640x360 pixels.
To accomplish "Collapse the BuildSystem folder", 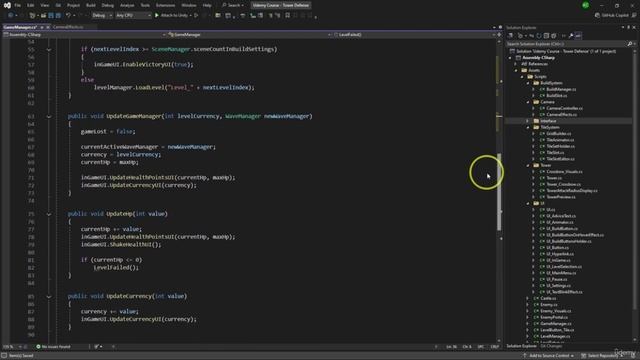I will click(x=528, y=83).
